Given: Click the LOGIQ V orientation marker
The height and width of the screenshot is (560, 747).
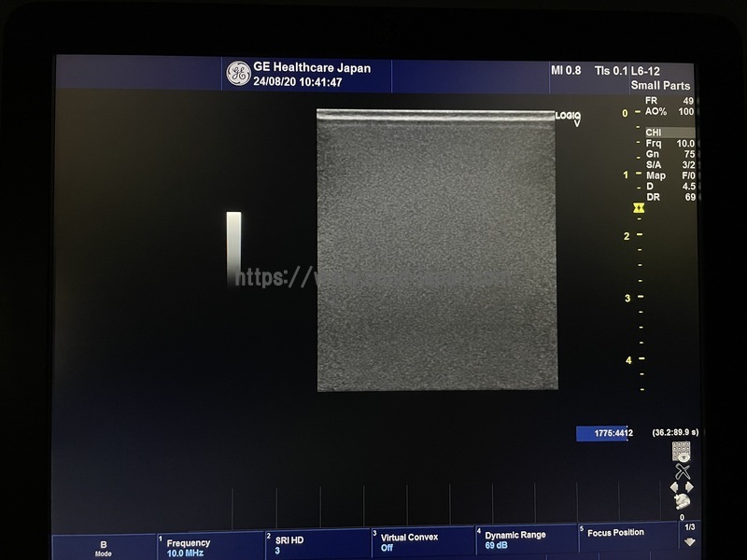Looking at the screenshot, I should click(568, 118).
